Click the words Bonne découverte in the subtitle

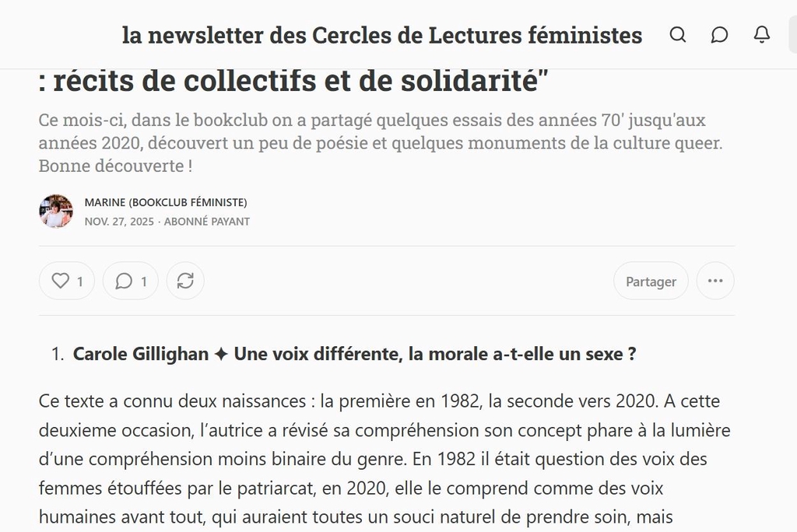(x=109, y=166)
